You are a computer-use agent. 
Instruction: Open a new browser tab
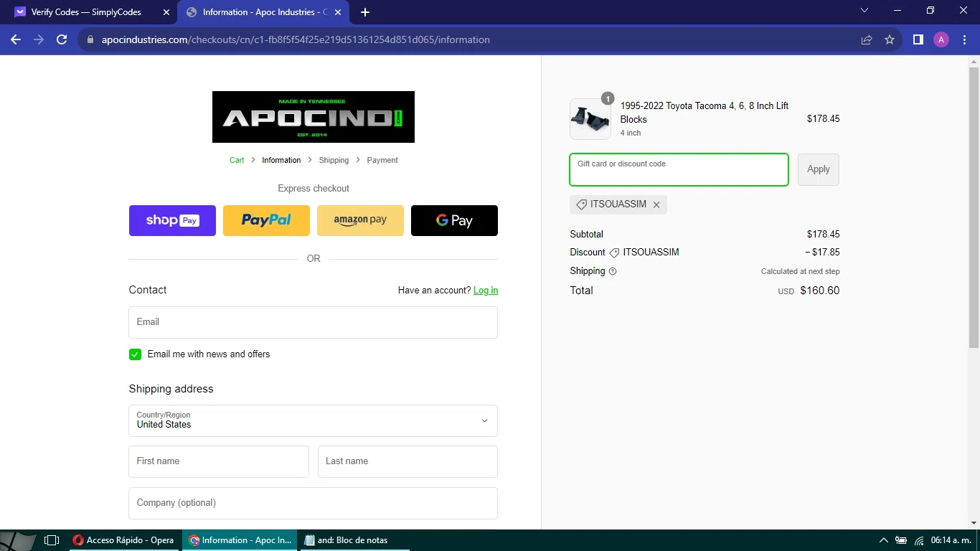[x=365, y=12]
